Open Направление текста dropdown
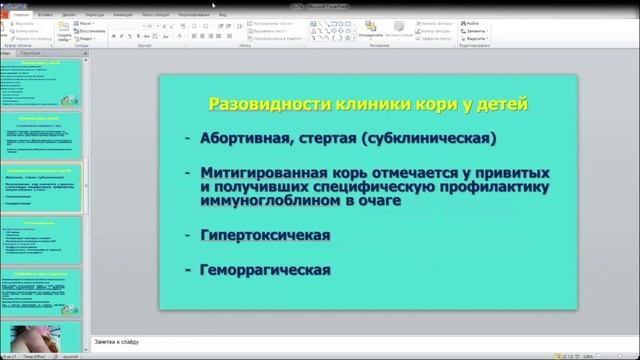 coord(271,23)
